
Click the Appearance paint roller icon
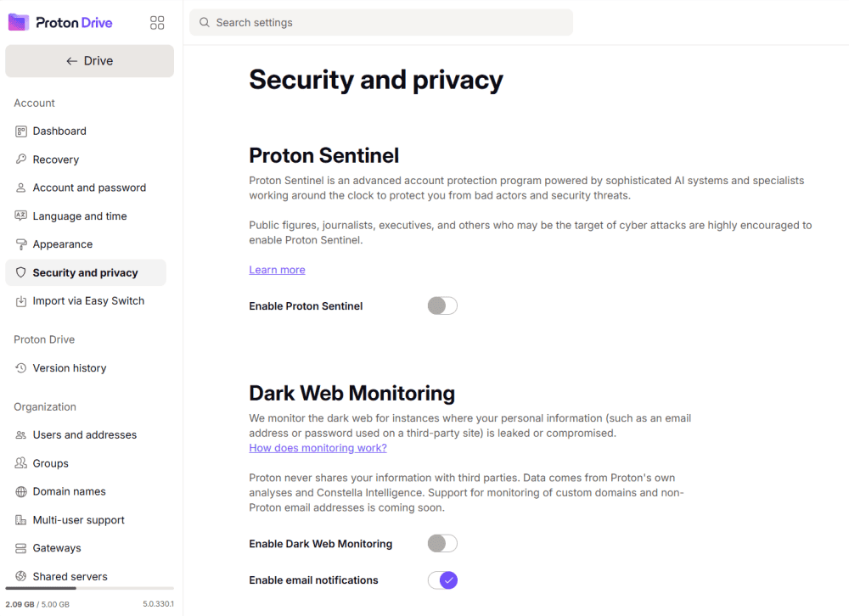click(21, 244)
